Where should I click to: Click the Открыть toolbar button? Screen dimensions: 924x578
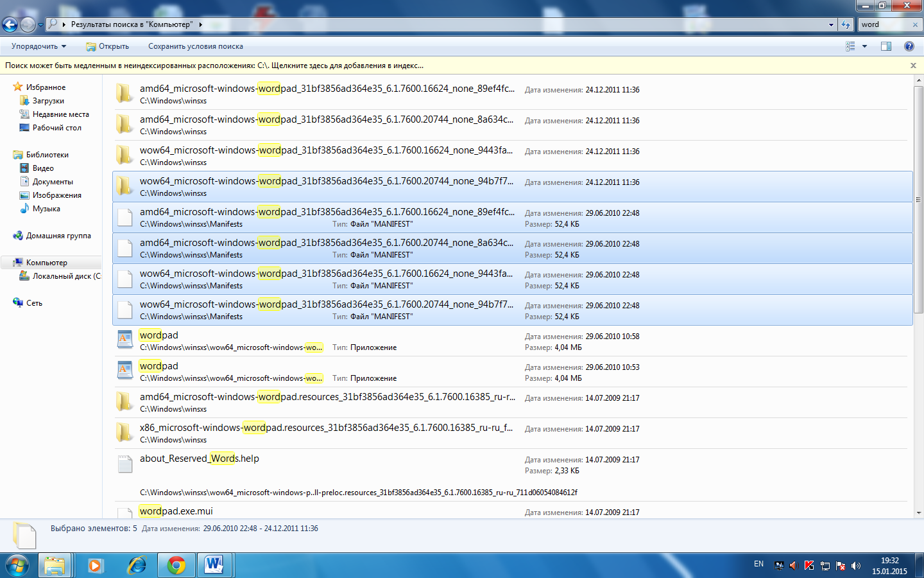pos(107,46)
